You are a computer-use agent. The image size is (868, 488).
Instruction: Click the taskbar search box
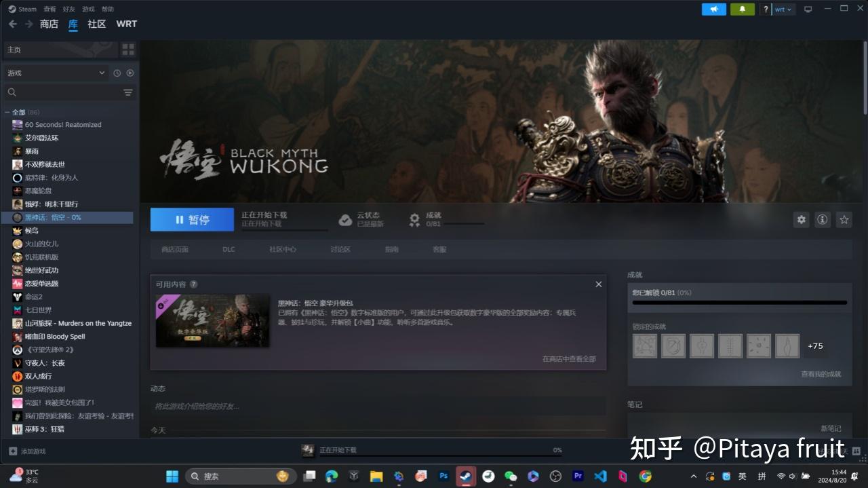(241, 476)
